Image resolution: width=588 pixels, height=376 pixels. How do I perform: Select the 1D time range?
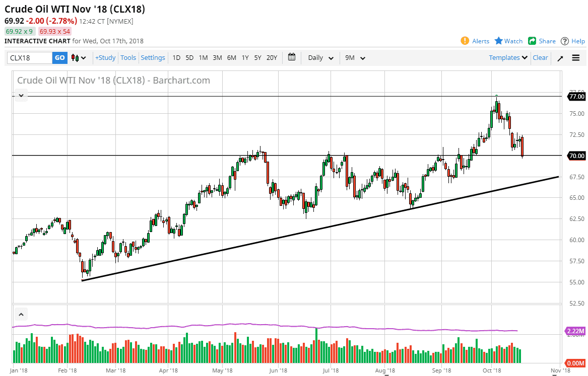(176, 58)
